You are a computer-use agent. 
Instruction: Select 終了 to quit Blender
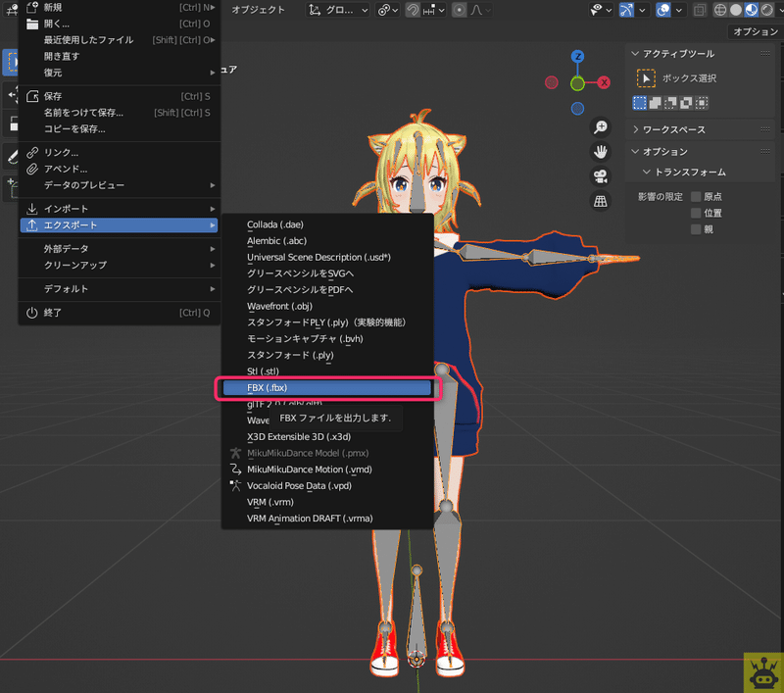point(119,313)
